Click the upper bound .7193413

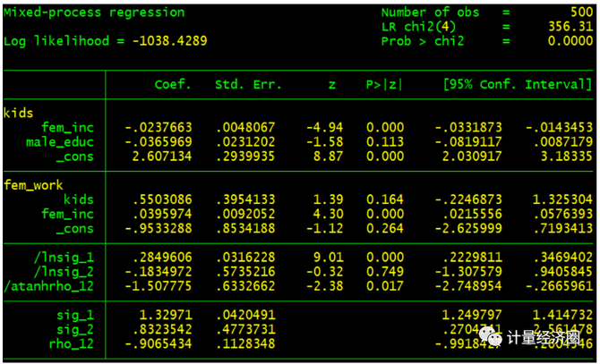pos(563,228)
